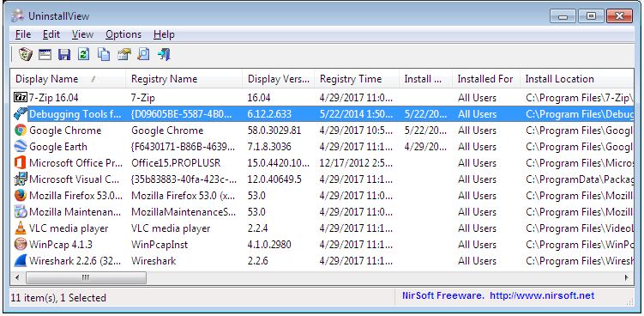
Task: Click the Save floppy disk toolbar icon
Action: click(x=64, y=54)
